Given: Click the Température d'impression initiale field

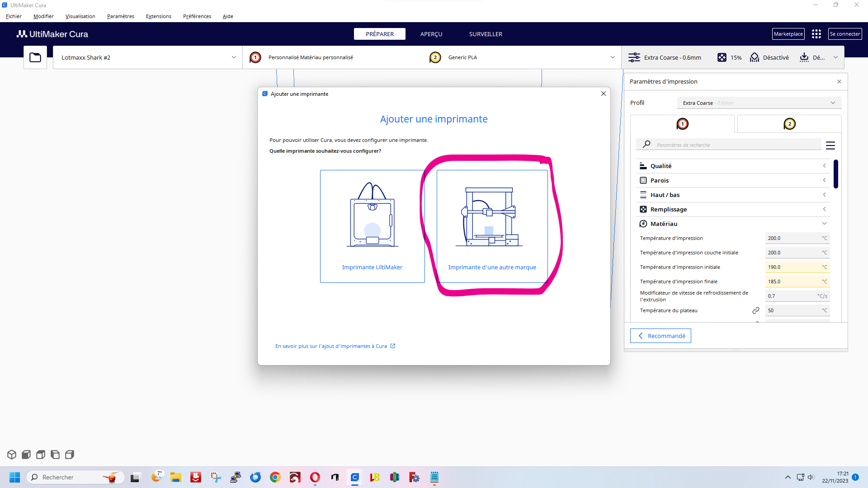Looking at the screenshot, I should (797, 267).
